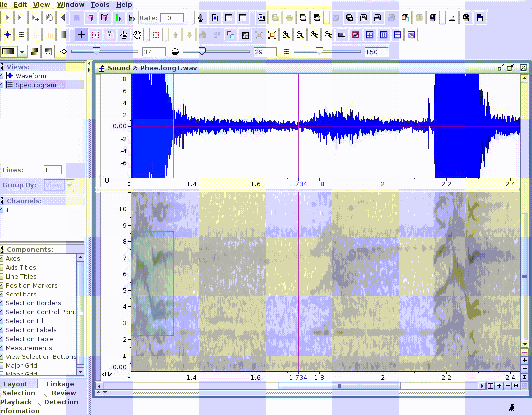Click the Play button in the toolbar
This screenshot has width=532, height=415.
7,18
